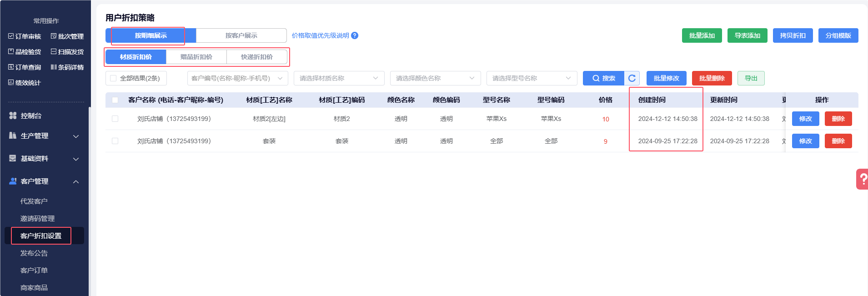The width and height of the screenshot is (868, 296).
Task: Click the 搜索 button
Action: [604, 78]
